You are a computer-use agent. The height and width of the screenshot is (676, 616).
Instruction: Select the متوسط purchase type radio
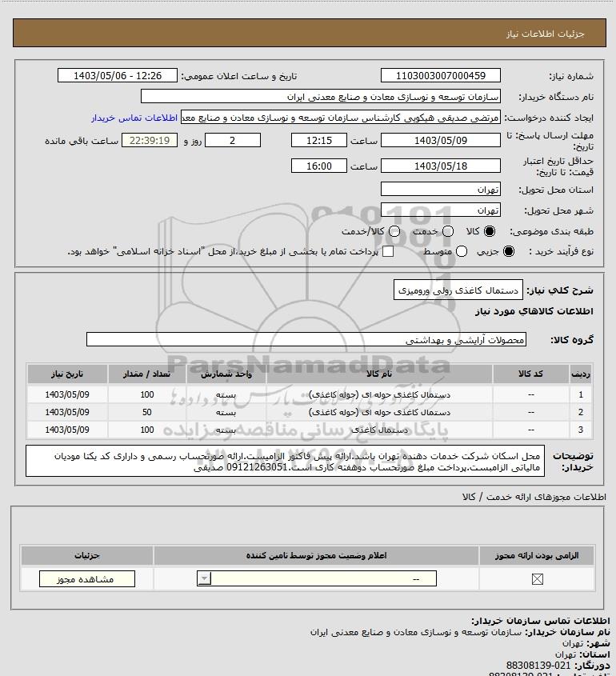click(462, 251)
